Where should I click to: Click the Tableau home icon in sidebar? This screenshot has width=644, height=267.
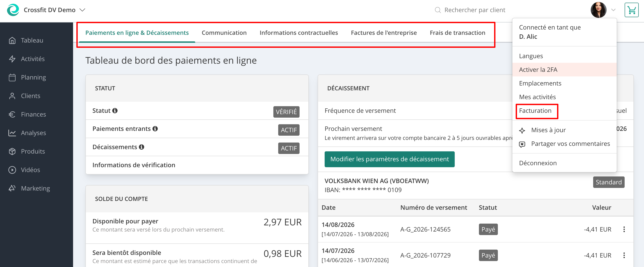tap(12, 40)
